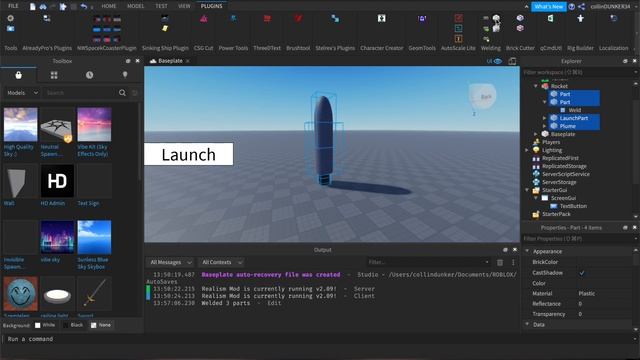Open the Rig Builder plugin icon

[x=580, y=18]
